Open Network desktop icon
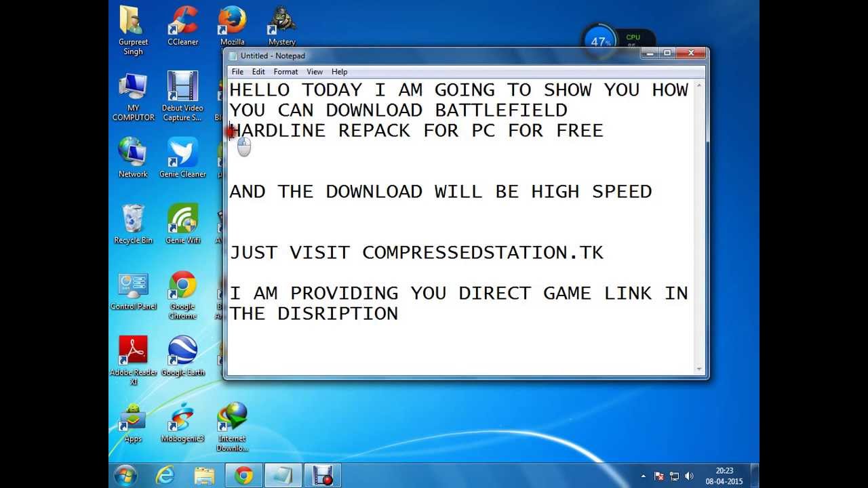868x488 pixels. click(x=133, y=157)
